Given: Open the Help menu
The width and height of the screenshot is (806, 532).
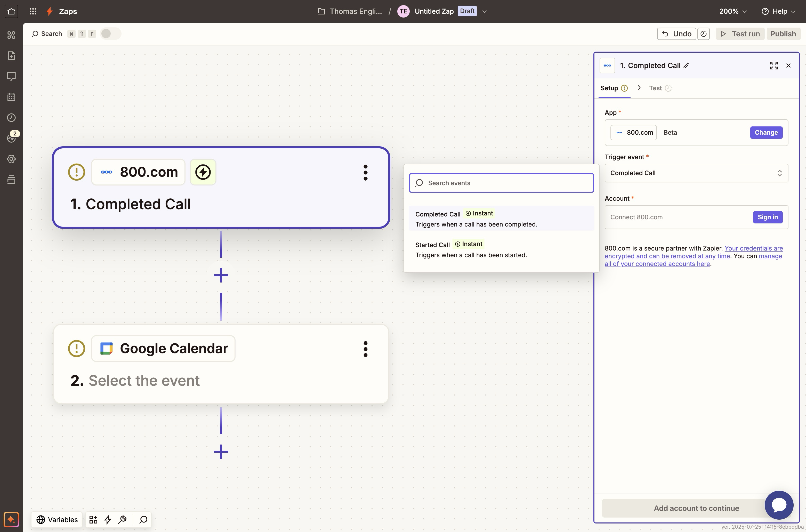Looking at the screenshot, I should click(778, 11).
